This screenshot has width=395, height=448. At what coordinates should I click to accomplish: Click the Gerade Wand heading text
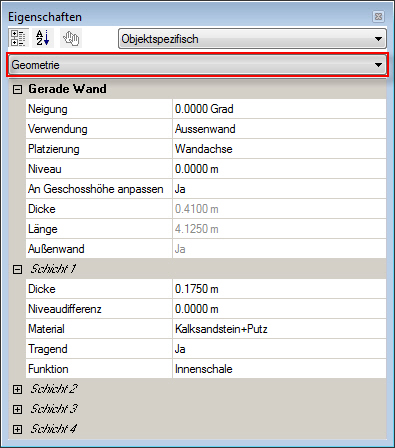(67, 89)
